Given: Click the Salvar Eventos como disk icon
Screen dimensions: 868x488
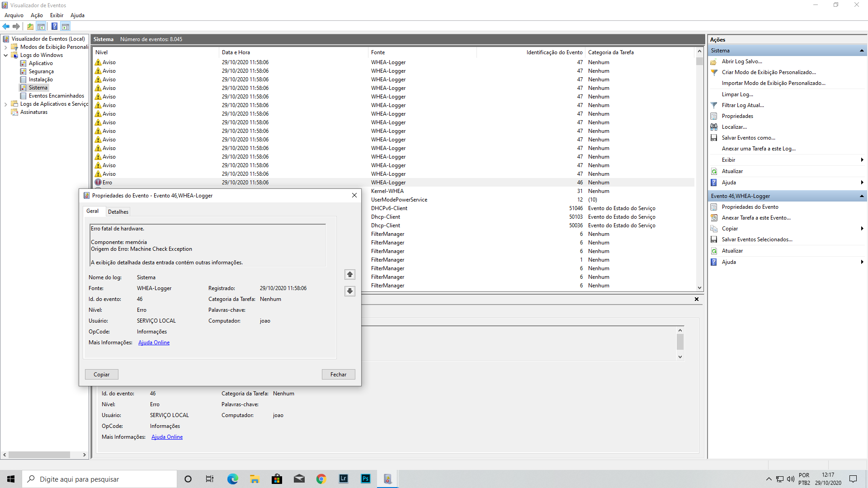Looking at the screenshot, I should click(714, 138).
